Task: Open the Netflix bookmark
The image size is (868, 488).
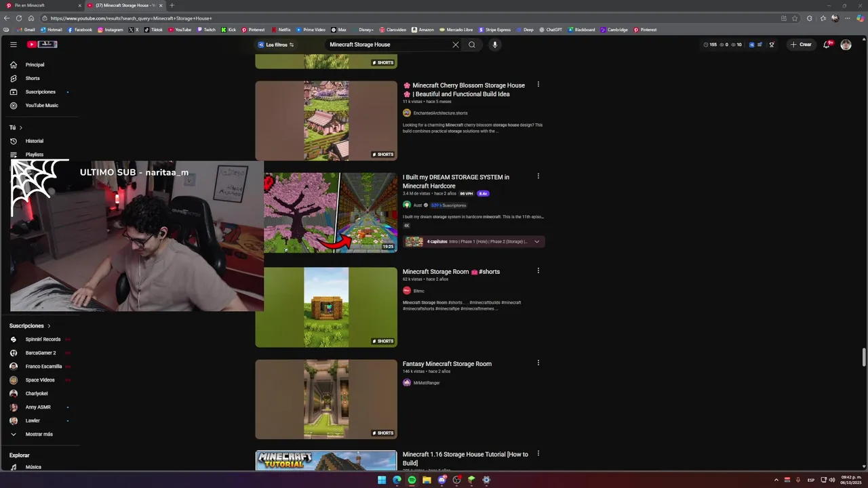Action: (x=281, y=30)
